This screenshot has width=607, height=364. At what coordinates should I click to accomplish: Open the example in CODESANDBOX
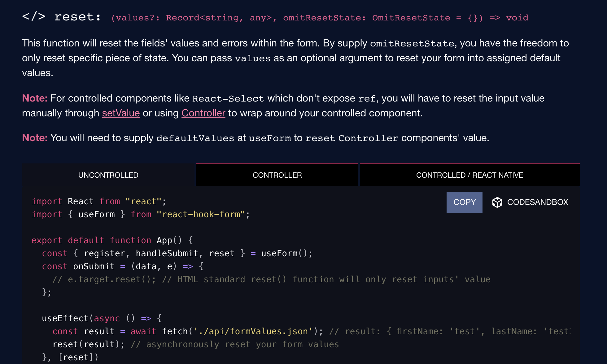[x=537, y=202]
